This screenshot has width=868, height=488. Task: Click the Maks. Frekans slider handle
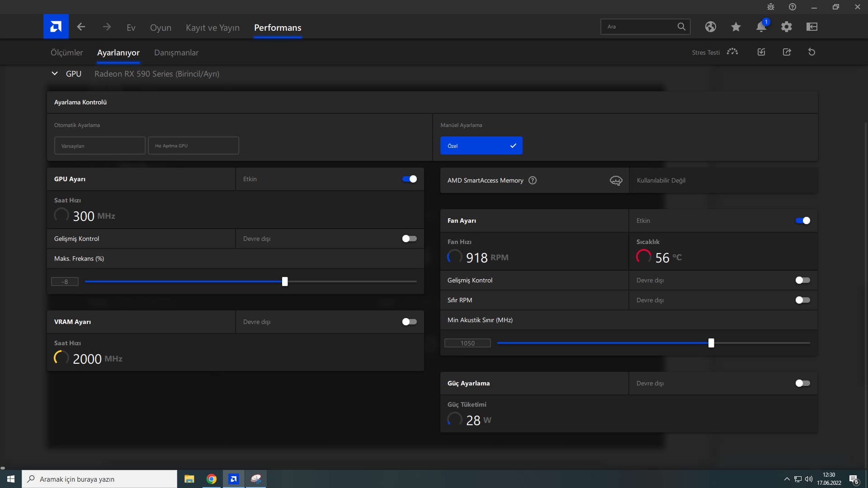click(285, 282)
